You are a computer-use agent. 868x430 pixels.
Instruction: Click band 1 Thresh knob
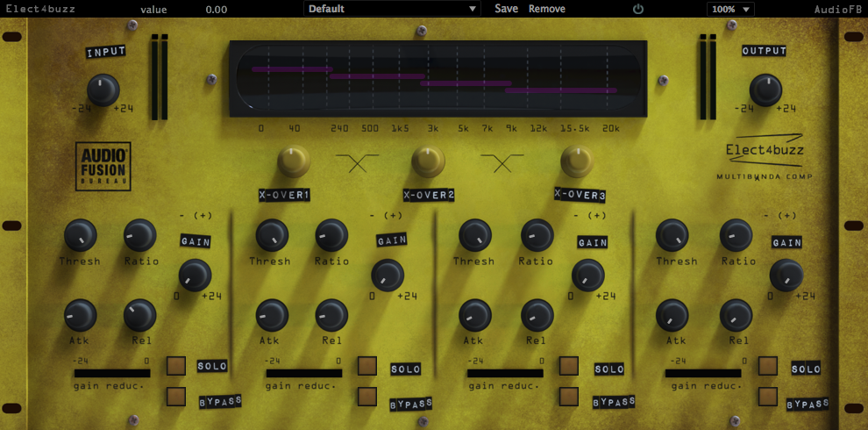[81, 235]
